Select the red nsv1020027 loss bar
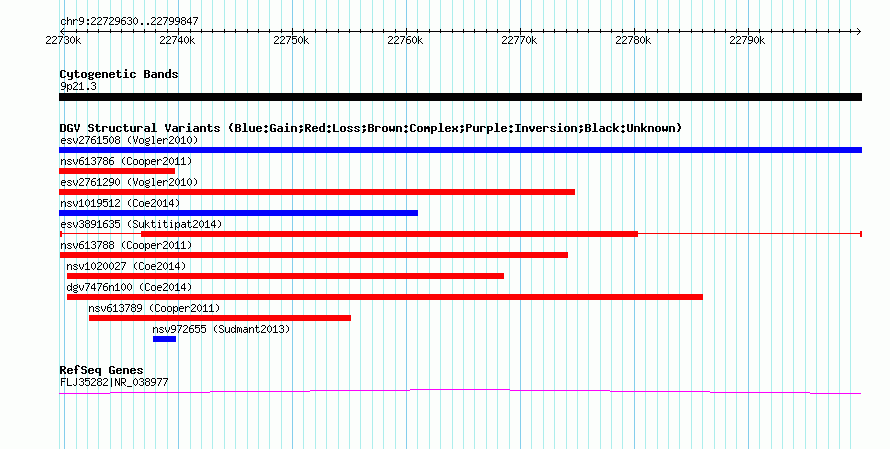Viewport: 890px width, 449px height. pos(286,276)
